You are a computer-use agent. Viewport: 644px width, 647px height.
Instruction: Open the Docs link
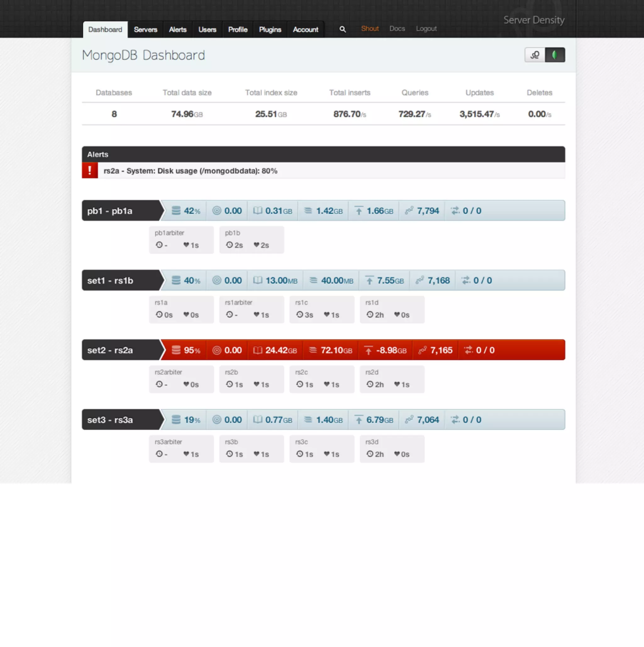point(397,29)
